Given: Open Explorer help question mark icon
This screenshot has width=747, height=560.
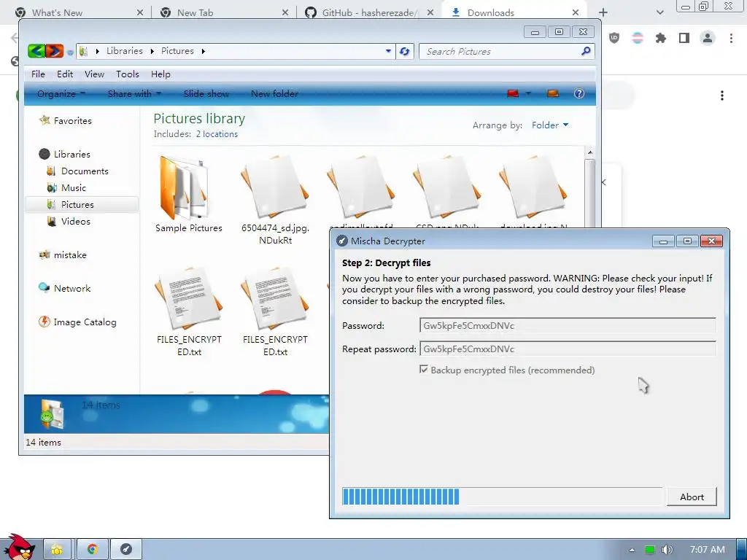Looking at the screenshot, I should click(578, 93).
